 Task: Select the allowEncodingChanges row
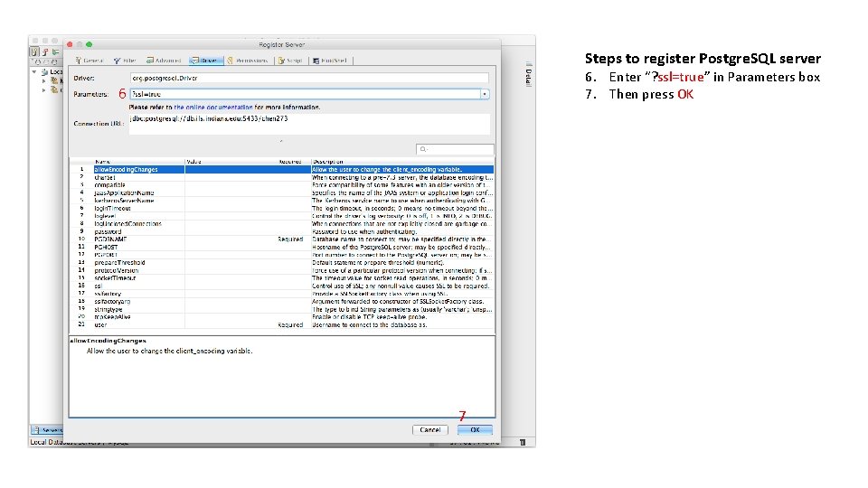point(282,169)
